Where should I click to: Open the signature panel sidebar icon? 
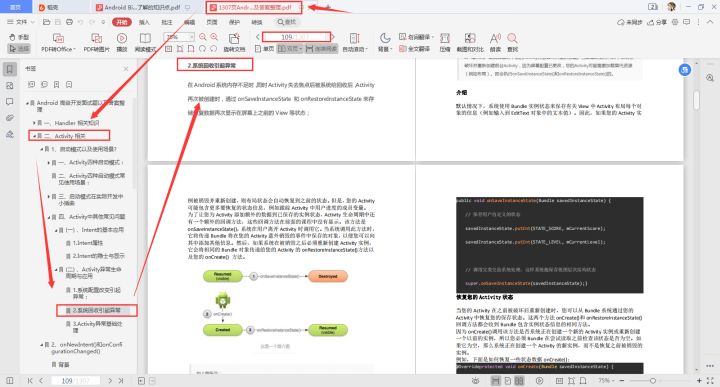coord(10,135)
